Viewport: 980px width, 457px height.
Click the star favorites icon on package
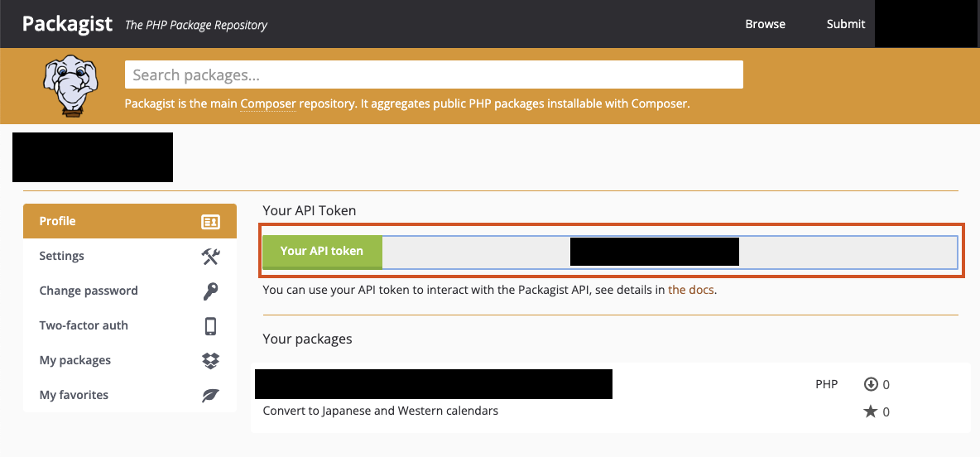870,411
